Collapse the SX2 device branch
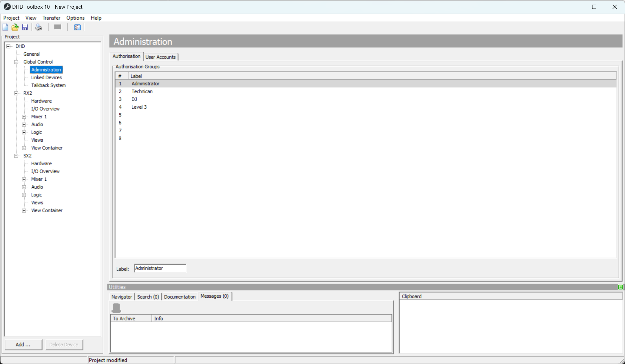The width and height of the screenshot is (625, 364). 17,156
